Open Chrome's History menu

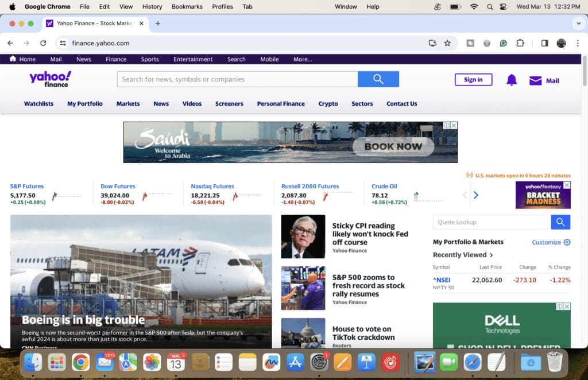click(152, 7)
